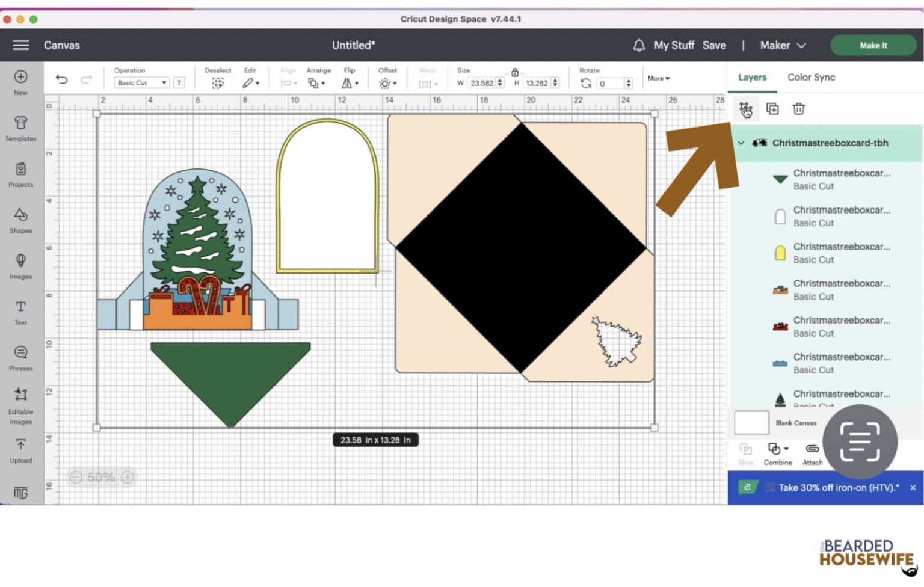Duplicate the selected layer
The image size is (924, 587).
[x=772, y=109]
